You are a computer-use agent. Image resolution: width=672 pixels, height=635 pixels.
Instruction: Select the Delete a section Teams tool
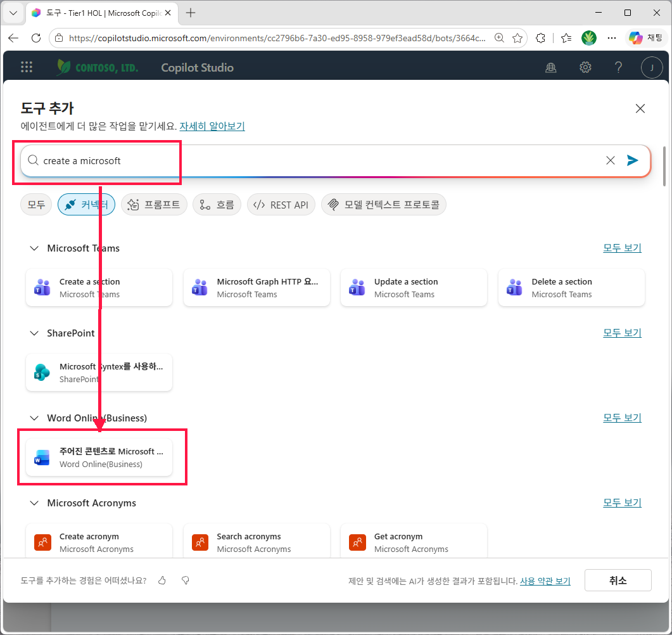[x=571, y=288]
